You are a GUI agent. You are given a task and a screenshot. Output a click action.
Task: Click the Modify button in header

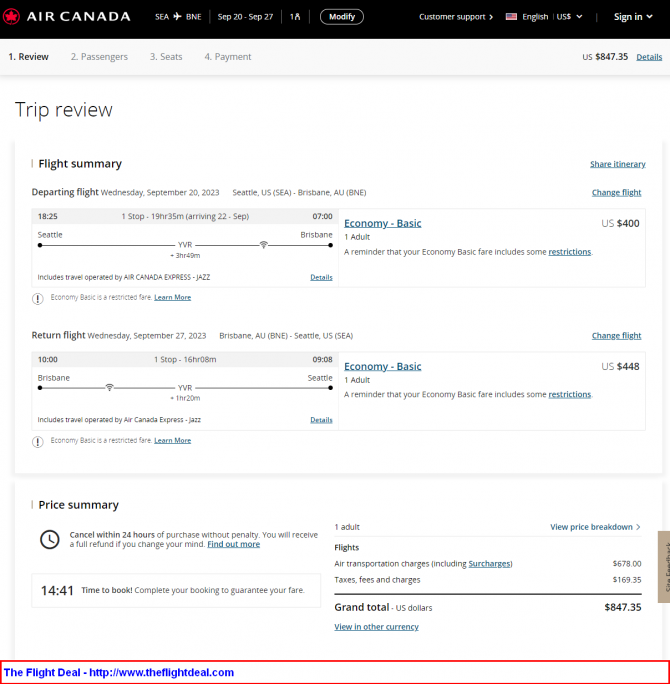[342, 17]
